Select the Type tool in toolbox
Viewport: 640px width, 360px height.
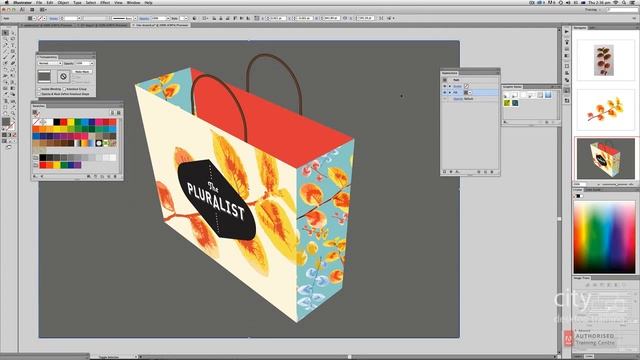tap(13, 45)
